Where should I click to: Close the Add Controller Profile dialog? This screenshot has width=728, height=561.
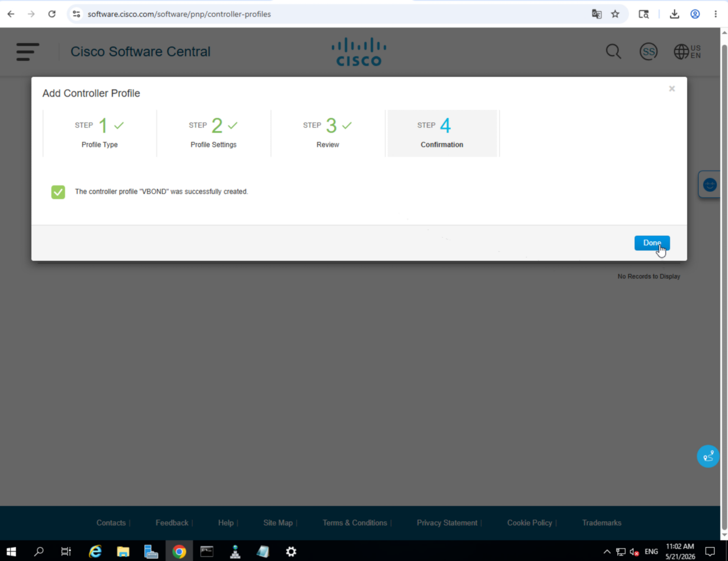pyautogui.click(x=672, y=89)
